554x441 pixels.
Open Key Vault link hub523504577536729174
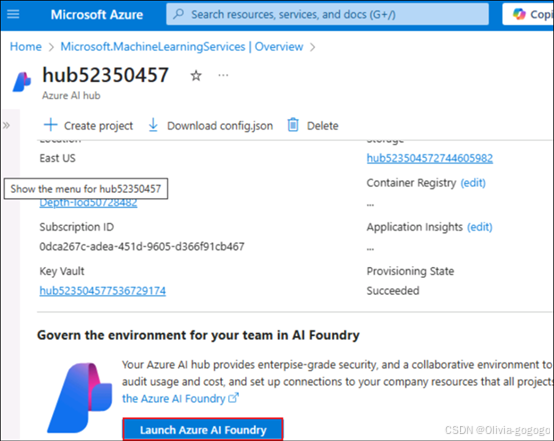(102, 291)
